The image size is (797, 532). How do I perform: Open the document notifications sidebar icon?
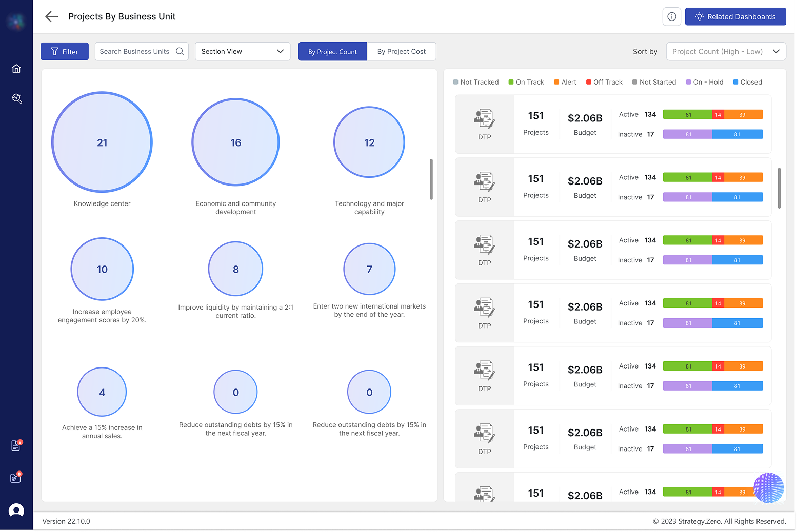[16, 445]
